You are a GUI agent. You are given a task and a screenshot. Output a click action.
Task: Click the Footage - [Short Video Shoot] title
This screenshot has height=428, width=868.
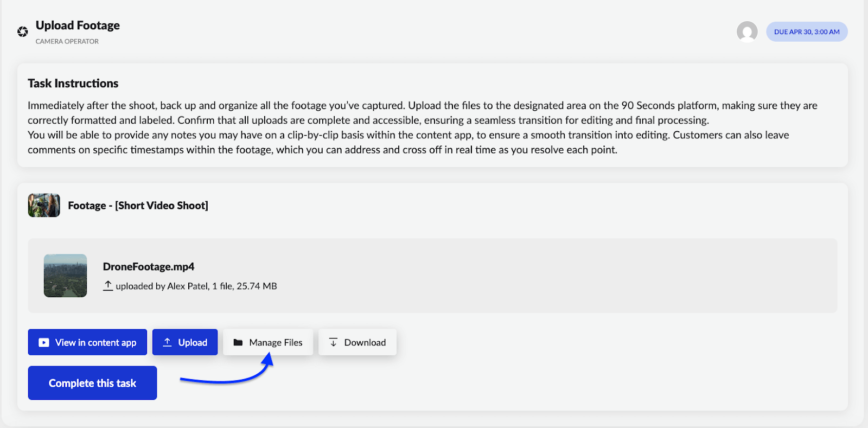pyautogui.click(x=138, y=206)
